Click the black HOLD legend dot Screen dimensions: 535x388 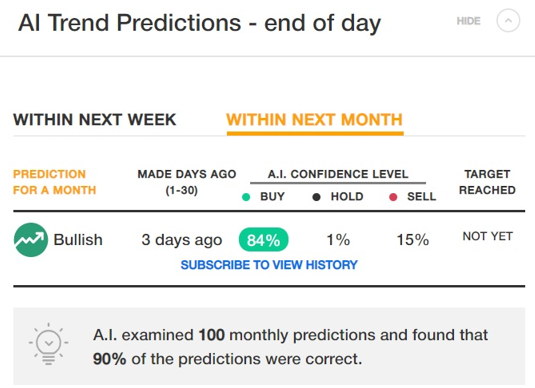pos(316,197)
